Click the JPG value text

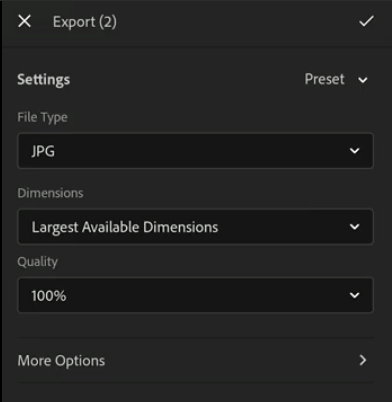click(43, 152)
